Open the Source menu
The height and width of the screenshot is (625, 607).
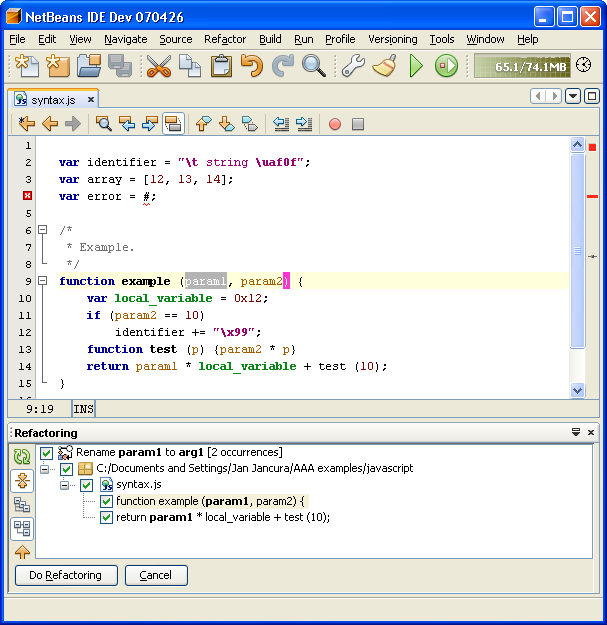pyautogui.click(x=176, y=39)
